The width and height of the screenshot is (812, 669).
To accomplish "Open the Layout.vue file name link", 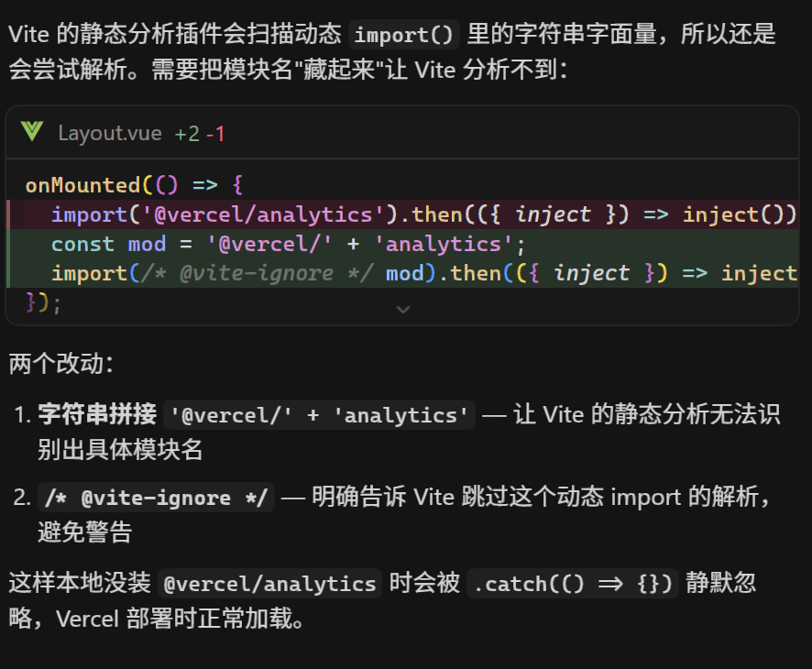I will tap(110, 133).
